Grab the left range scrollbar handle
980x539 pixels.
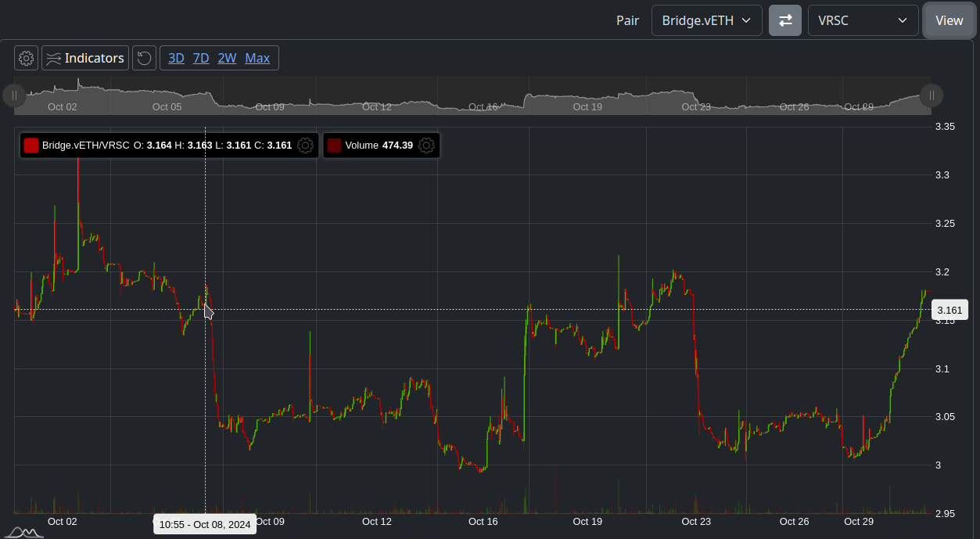(14, 95)
